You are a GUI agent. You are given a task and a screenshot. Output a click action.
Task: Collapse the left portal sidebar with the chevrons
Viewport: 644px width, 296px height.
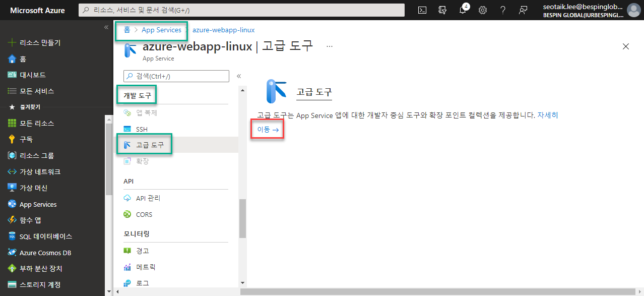tap(106, 27)
